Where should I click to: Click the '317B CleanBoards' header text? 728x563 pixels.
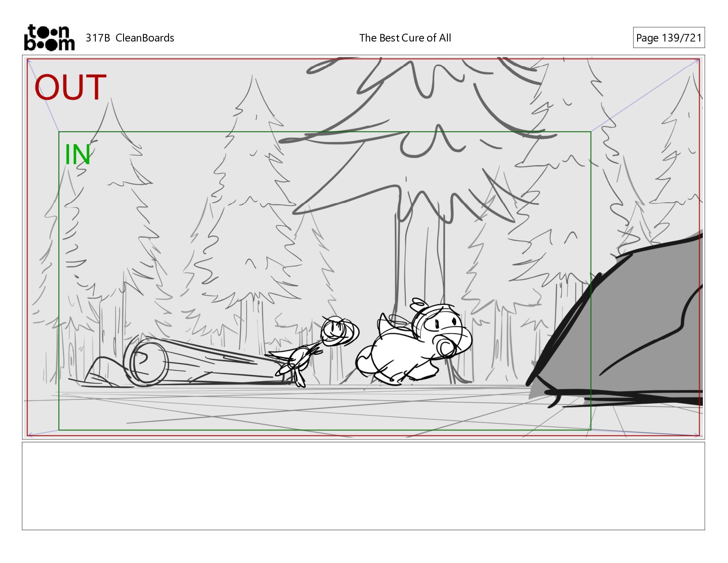130,38
